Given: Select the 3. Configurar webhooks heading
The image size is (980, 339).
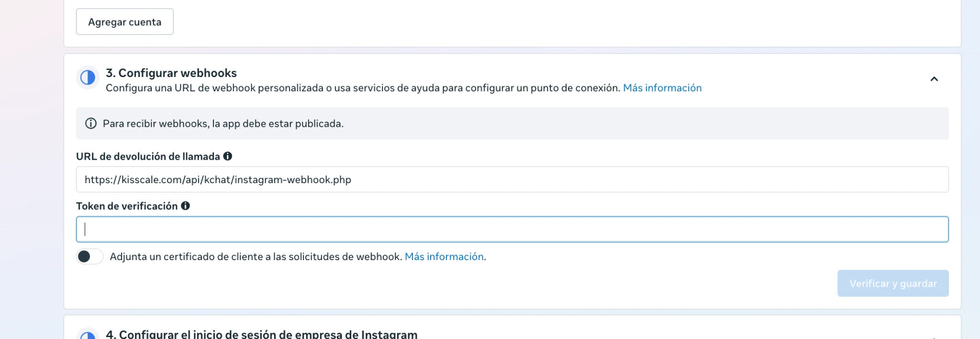Looking at the screenshot, I should tap(171, 73).
